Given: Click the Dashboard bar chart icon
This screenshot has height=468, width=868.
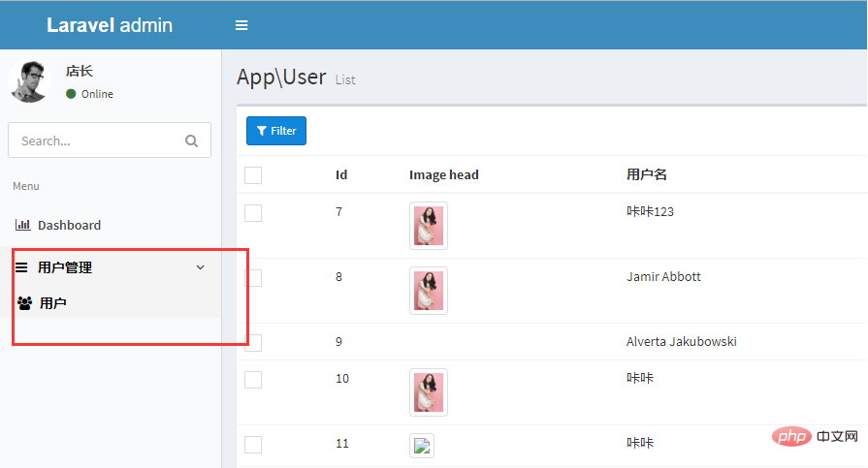Looking at the screenshot, I should point(22,225).
